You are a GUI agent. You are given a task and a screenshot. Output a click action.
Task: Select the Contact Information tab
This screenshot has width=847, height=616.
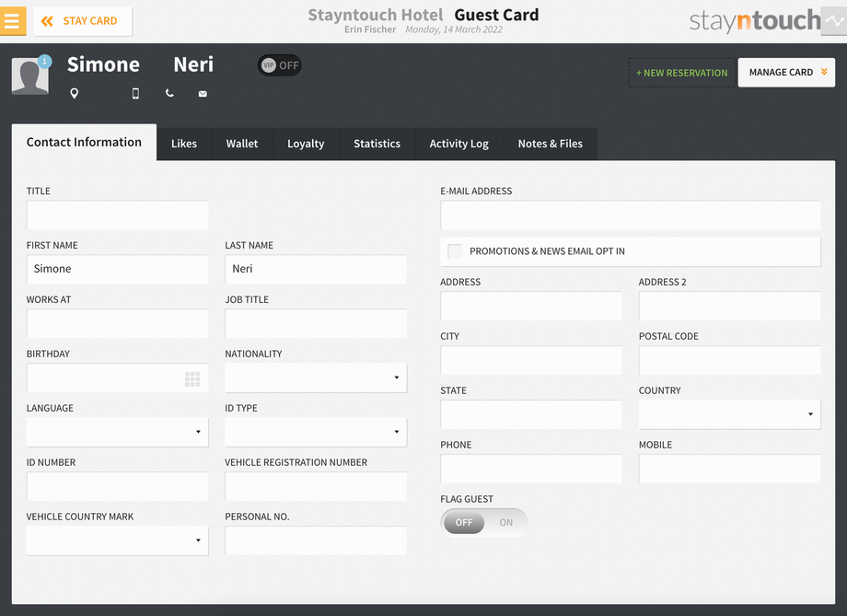85,142
